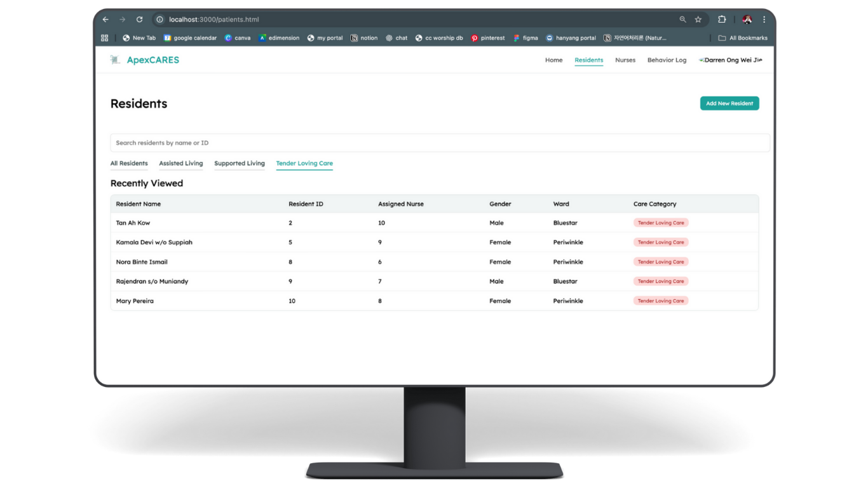
Task: Click the browser back arrow
Action: point(105,20)
